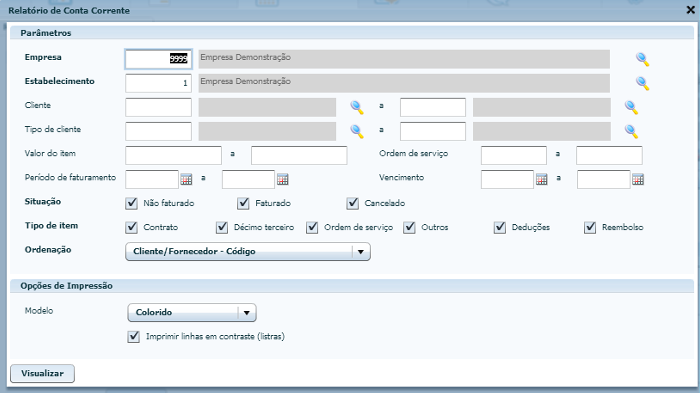Click the Situação label

click(43, 201)
